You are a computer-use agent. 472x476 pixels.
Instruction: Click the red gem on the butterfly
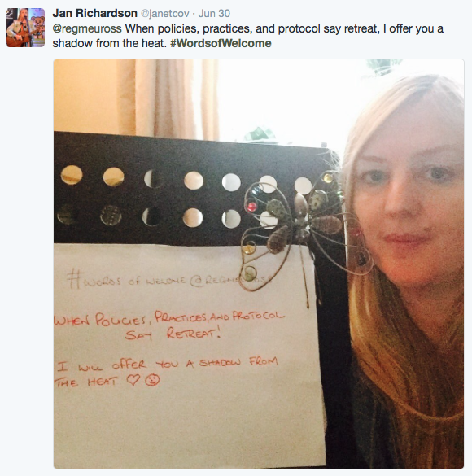tap(251, 207)
